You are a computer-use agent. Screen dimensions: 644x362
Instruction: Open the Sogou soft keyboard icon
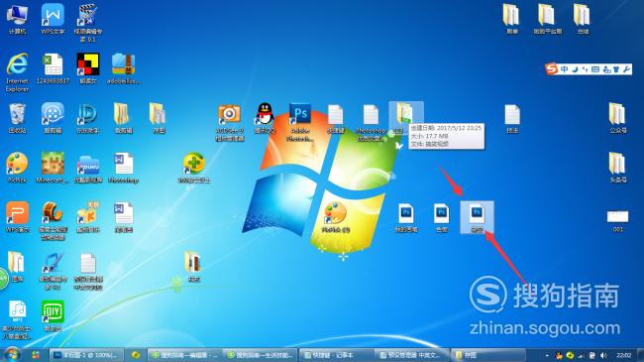coord(595,69)
